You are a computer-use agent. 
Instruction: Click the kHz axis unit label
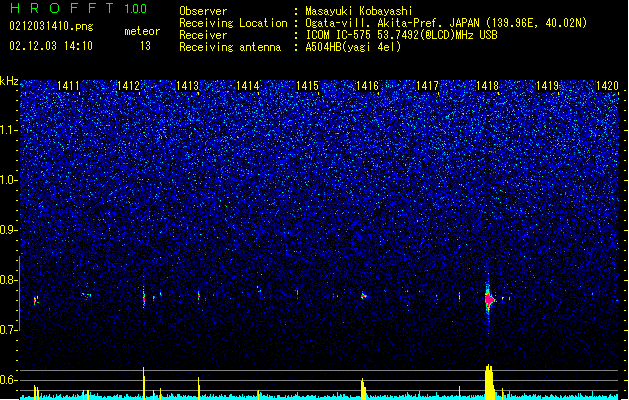pos(9,81)
